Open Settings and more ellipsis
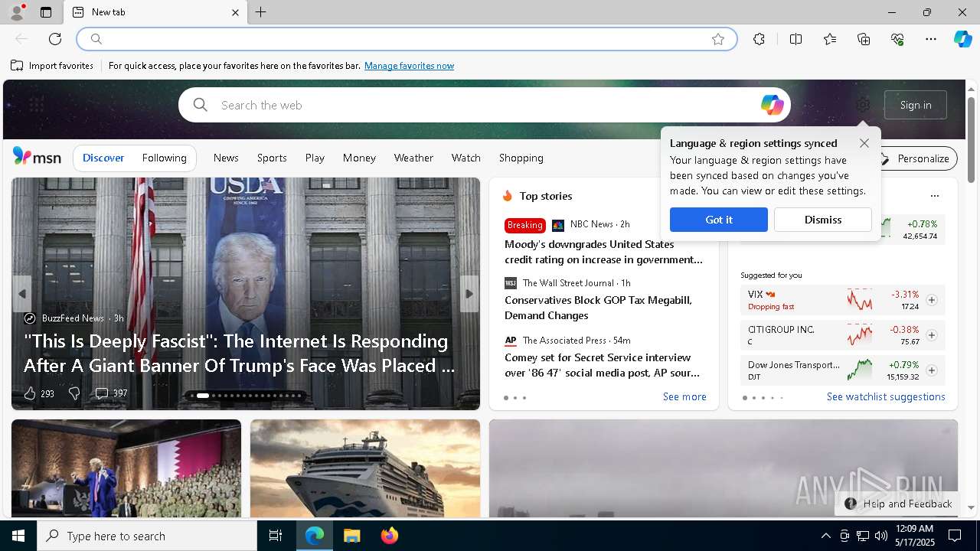Viewport: 980px width, 551px height. (931, 39)
